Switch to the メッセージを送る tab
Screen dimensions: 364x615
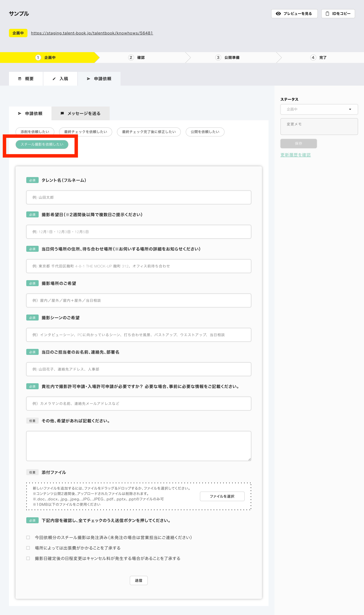(80, 113)
